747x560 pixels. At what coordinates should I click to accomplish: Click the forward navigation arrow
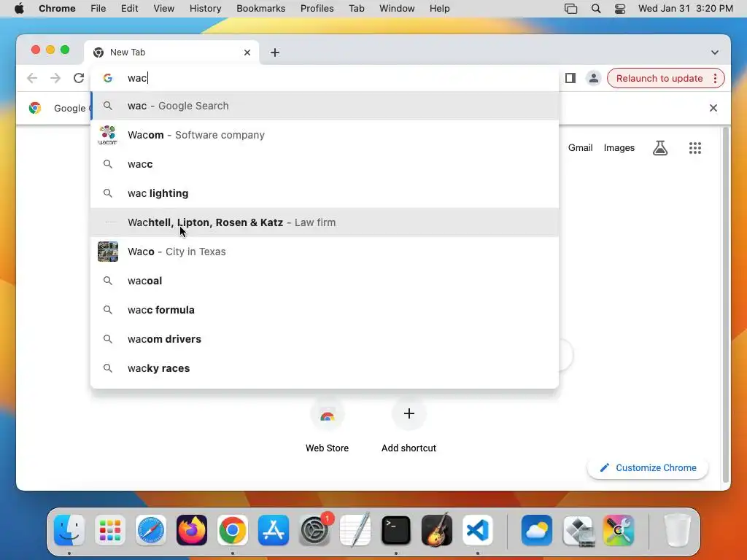click(55, 78)
